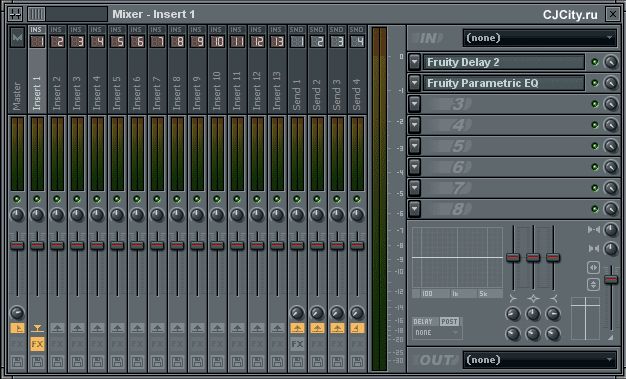Disable Fruity Delay 2 with its green LED

coord(595,62)
